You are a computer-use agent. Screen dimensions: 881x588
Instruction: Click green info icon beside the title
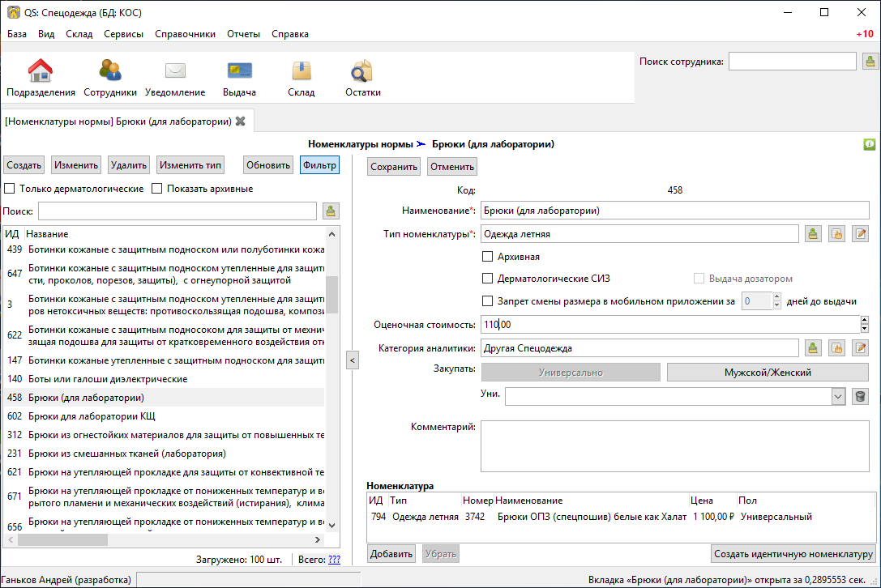click(869, 144)
